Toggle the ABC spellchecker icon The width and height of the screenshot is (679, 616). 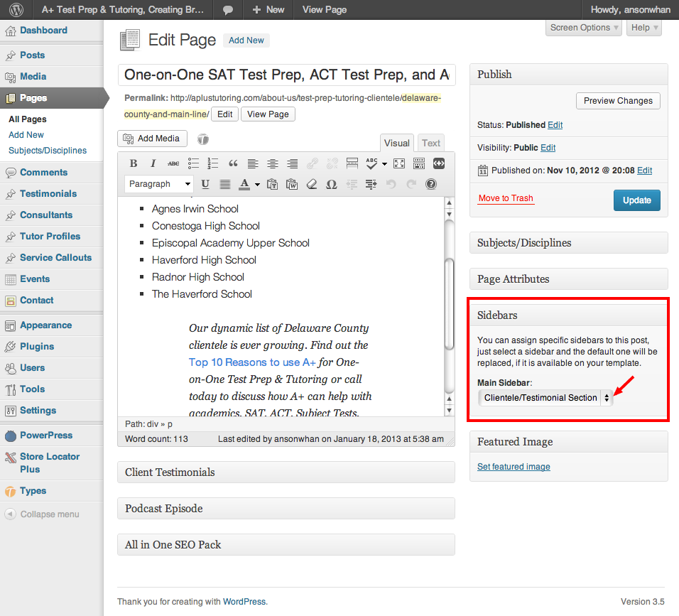pyautogui.click(x=371, y=163)
